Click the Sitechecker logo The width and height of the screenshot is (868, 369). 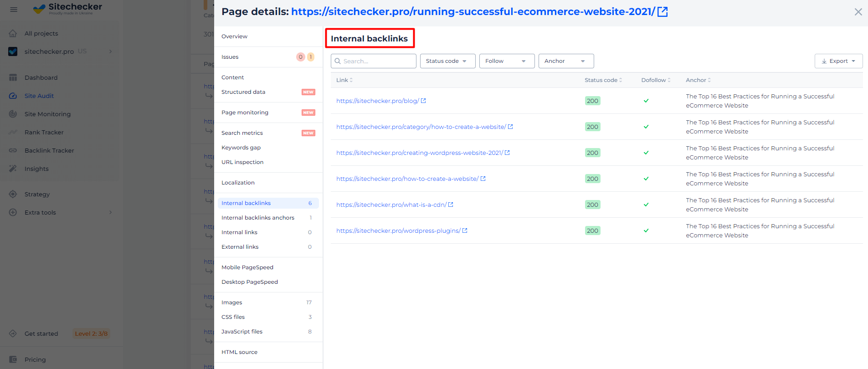coord(68,8)
